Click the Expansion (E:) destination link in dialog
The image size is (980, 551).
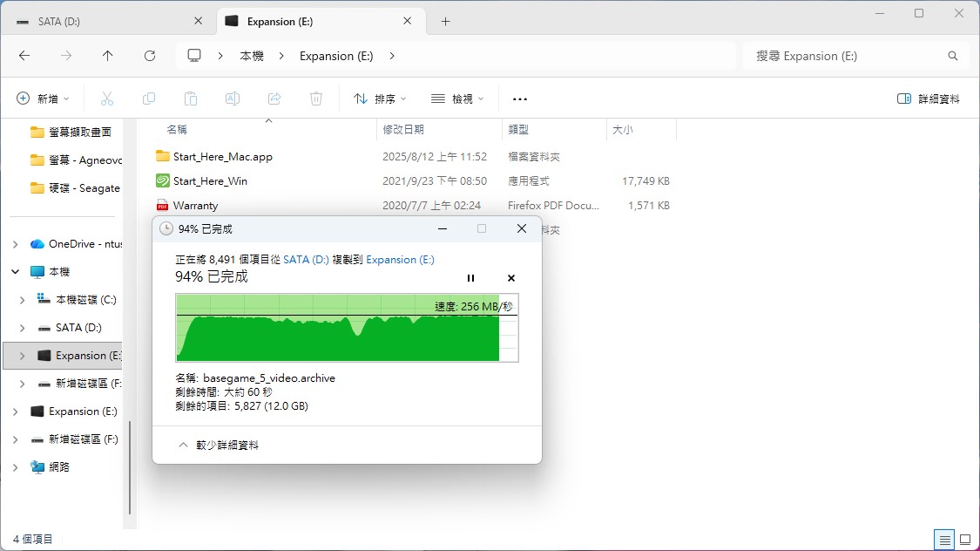point(400,260)
